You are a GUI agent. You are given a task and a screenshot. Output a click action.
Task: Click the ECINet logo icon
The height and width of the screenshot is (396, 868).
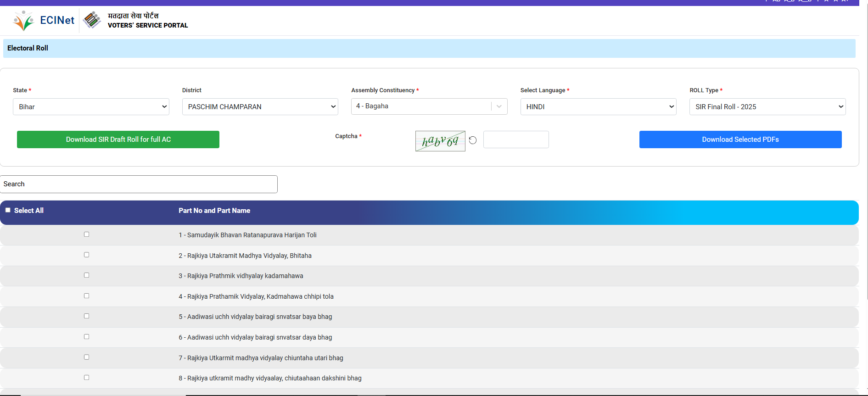pos(23,21)
